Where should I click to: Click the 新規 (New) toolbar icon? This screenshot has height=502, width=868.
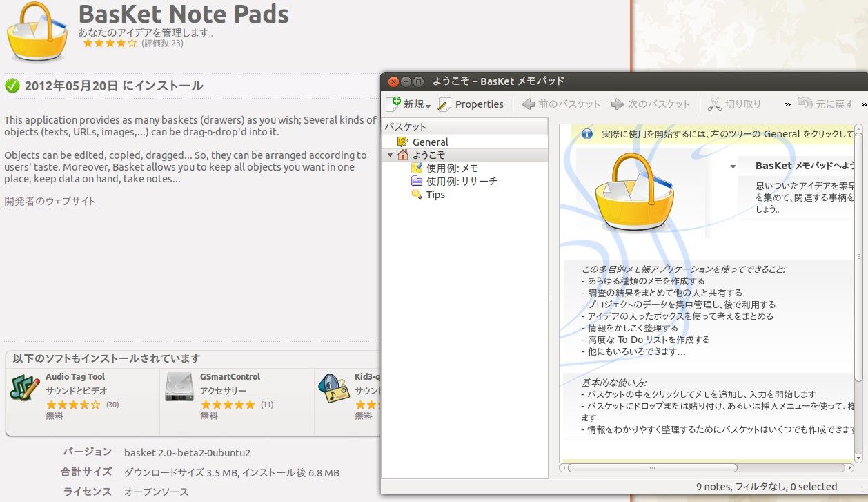(393, 104)
